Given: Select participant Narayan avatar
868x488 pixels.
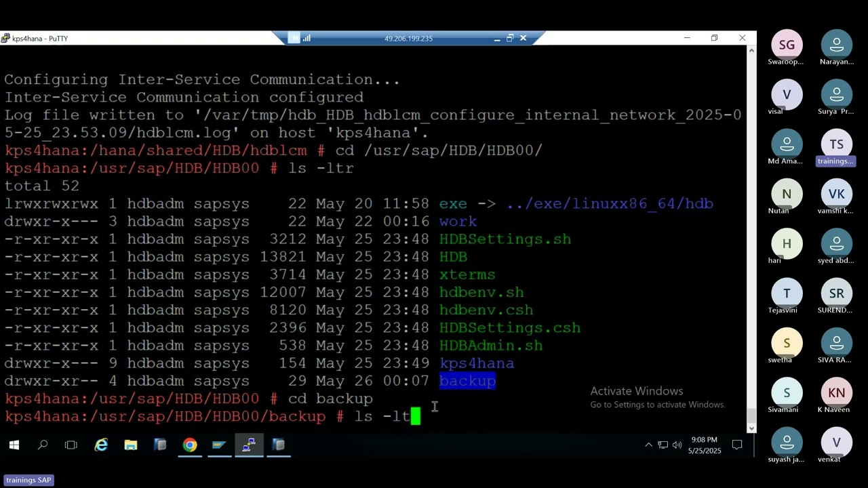Looking at the screenshot, I should point(836,45).
